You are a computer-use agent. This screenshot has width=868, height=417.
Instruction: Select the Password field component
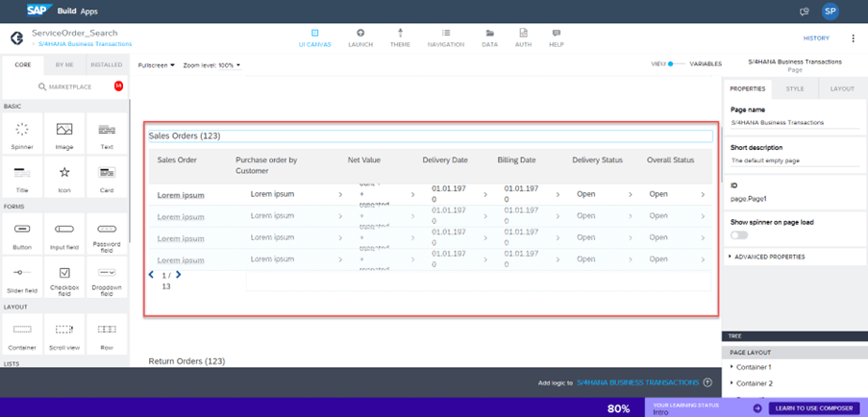(x=107, y=233)
